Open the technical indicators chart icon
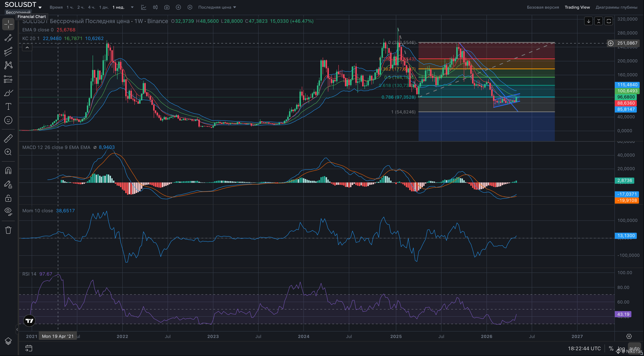The width and height of the screenshot is (644, 356). click(144, 7)
